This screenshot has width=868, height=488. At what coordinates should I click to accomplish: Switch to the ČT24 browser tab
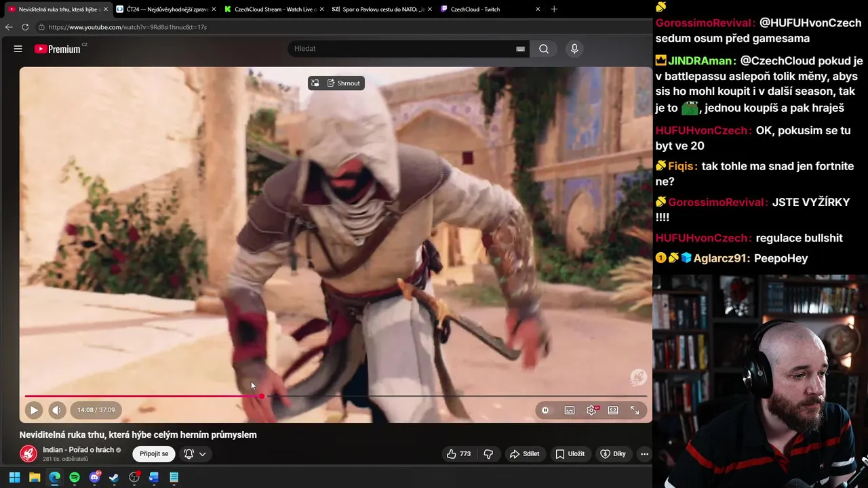[x=167, y=9]
